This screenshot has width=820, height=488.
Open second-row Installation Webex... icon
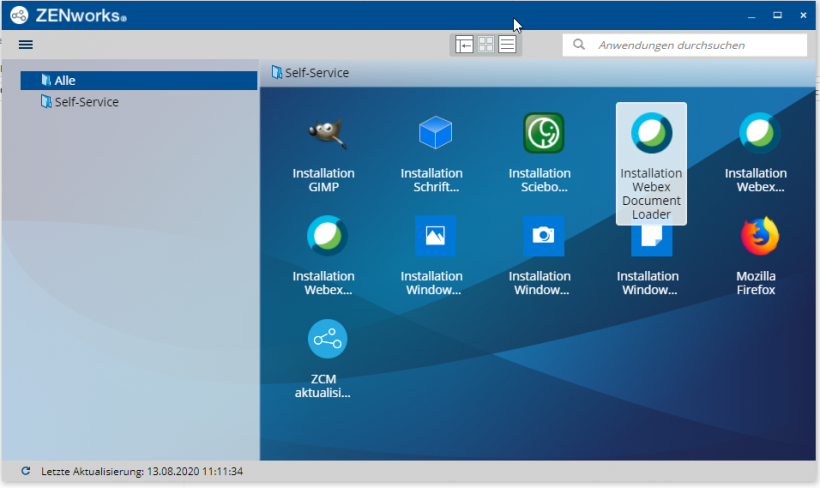point(327,236)
